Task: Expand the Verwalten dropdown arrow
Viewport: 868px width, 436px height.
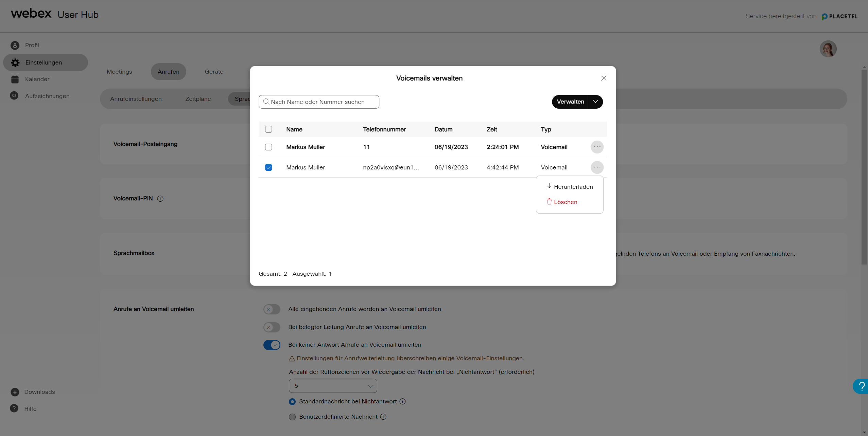Action: [595, 102]
